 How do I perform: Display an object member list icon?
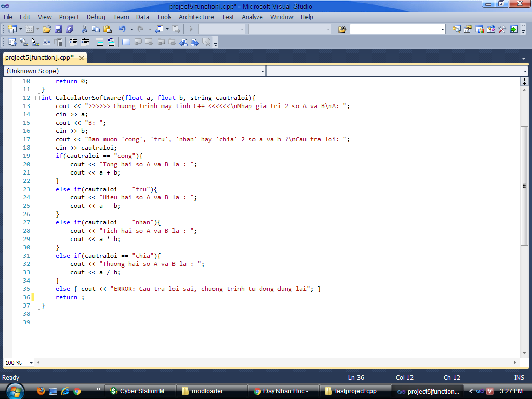tap(12, 43)
